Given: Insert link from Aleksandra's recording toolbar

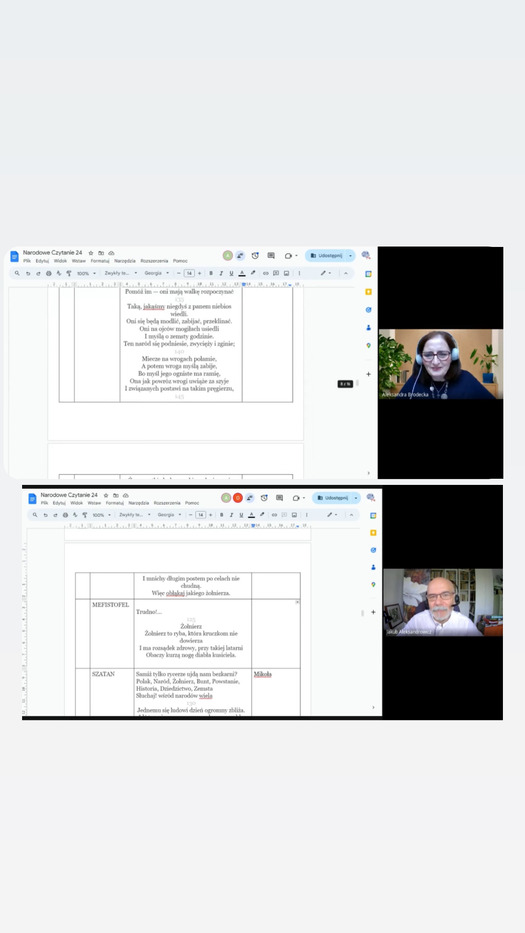Looking at the screenshot, I should coord(265,273).
